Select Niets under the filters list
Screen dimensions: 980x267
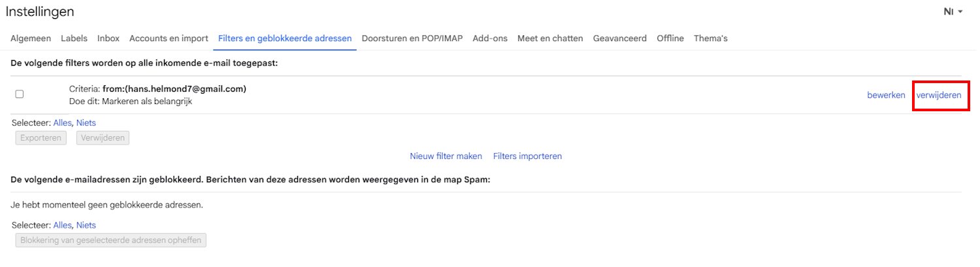click(x=86, y=122)
